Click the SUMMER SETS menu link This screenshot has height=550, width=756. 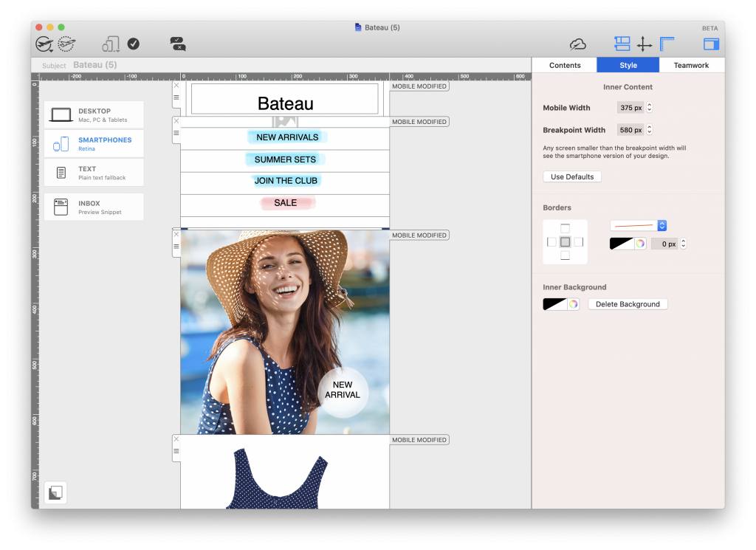pos(285,159)
